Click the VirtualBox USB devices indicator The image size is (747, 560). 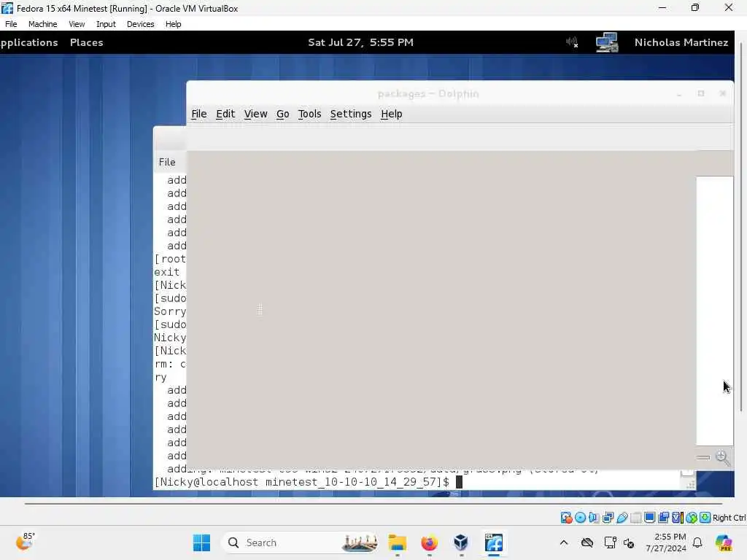[x=622, y=518]
